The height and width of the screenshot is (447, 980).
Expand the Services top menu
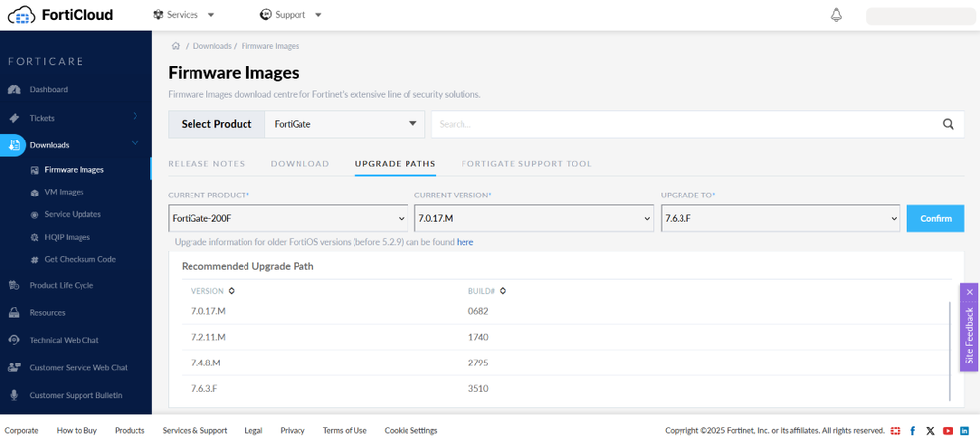tap(184, 15)
